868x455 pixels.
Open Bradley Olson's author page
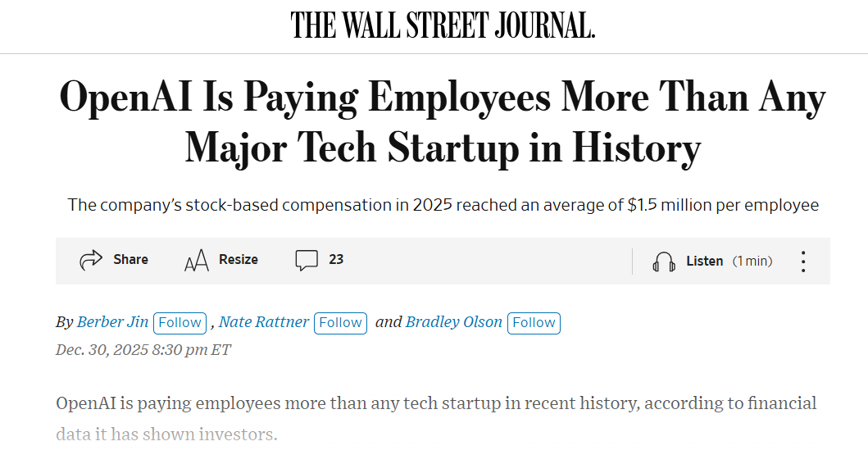pos(454,322)
